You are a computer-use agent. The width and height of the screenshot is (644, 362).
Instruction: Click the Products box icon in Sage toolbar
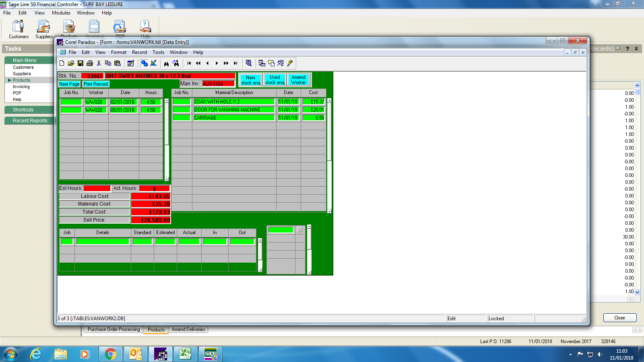point(69,27)
